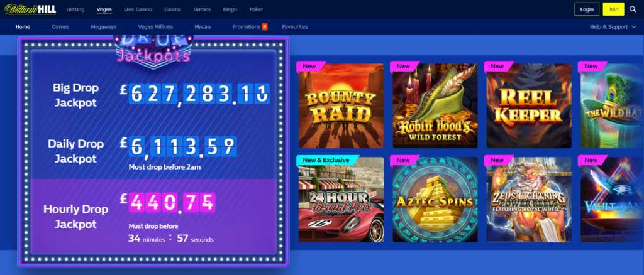Click the Daily Drop Jackpot label

click(75, 151)
